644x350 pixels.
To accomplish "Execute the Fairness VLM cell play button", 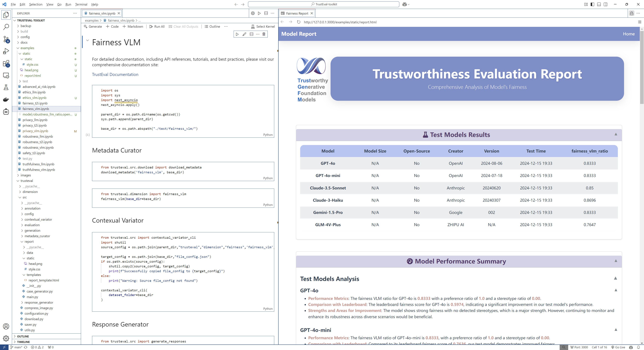I will 237,34.
